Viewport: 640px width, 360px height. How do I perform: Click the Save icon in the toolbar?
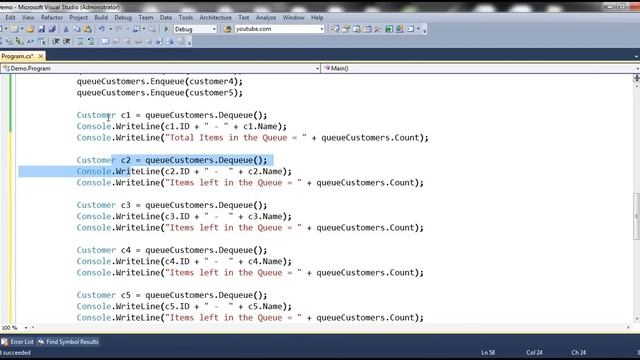pos(41,29)
